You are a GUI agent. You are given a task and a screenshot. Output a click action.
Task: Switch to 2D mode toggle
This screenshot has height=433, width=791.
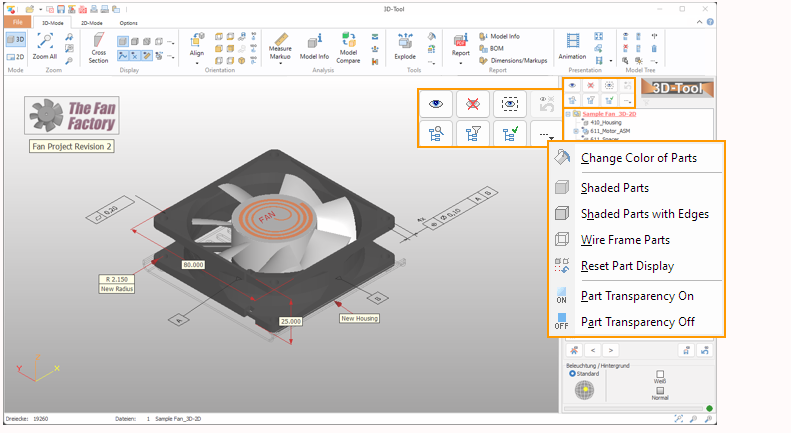[x=16, y=58]
